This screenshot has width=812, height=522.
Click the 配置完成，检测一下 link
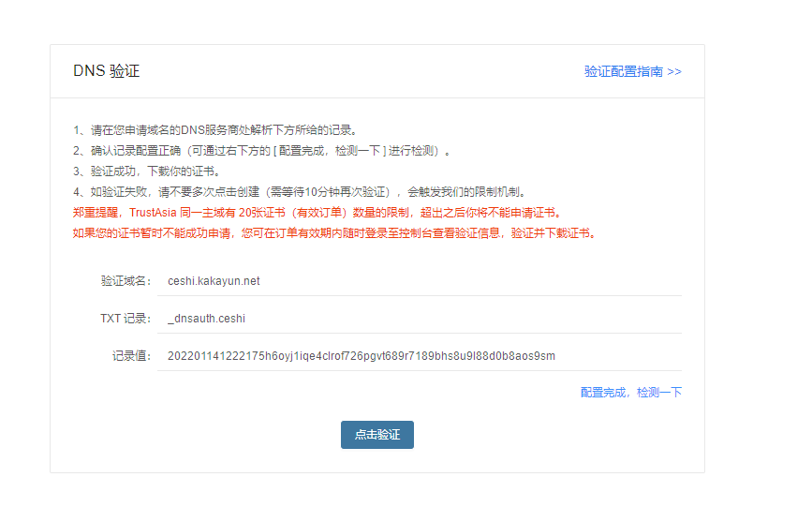(x=630, y=393)
